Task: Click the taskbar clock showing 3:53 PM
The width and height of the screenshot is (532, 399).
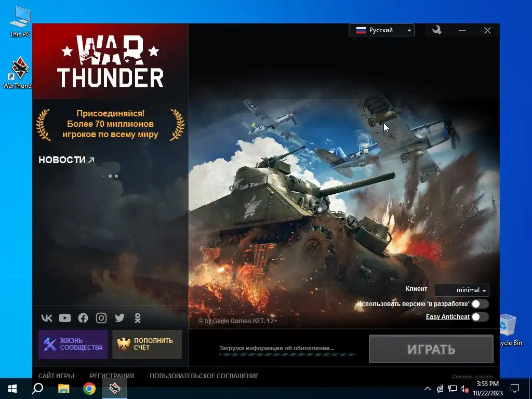Action: click(x=487, y=389)
